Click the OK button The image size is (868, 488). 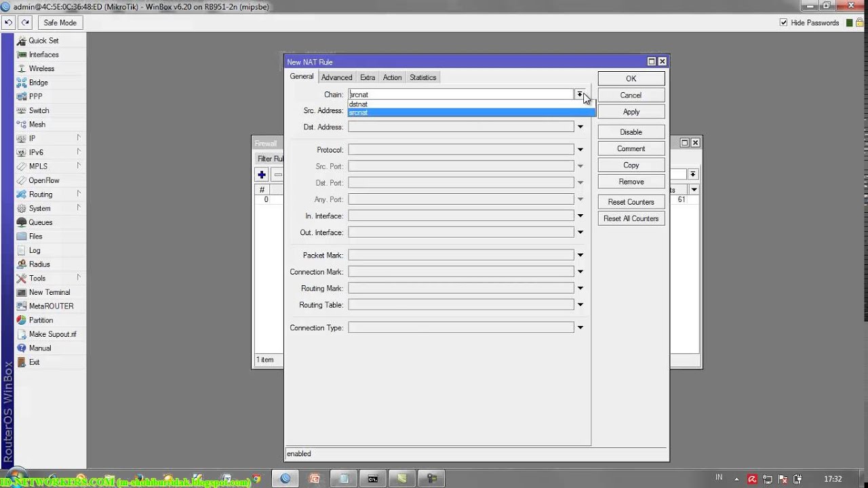click(x=631, y=79)
